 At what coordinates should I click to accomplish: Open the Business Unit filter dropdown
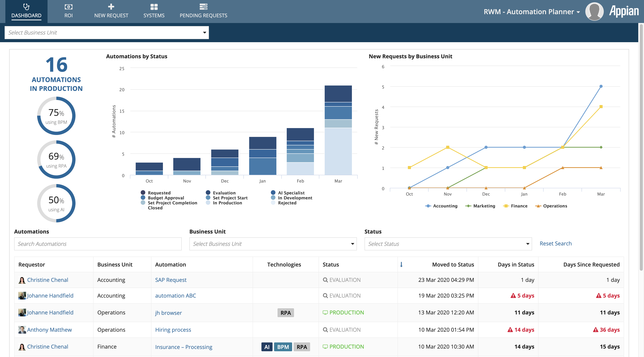(272, 243)
